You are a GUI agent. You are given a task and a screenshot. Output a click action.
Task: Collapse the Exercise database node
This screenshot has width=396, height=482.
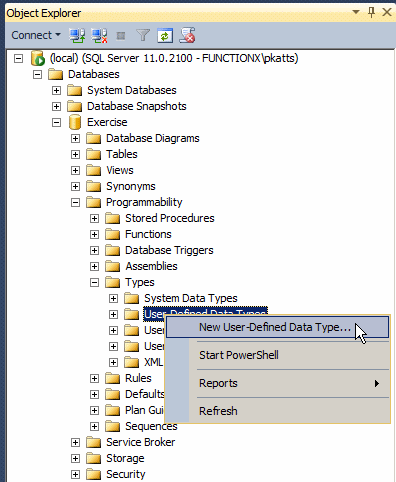(56, 122)
